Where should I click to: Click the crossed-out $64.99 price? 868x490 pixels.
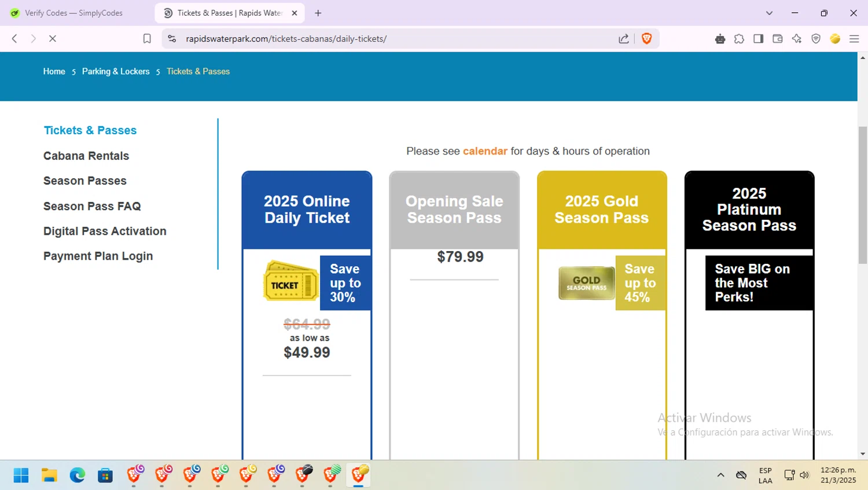pyautogui.click(x=307, y=324)
